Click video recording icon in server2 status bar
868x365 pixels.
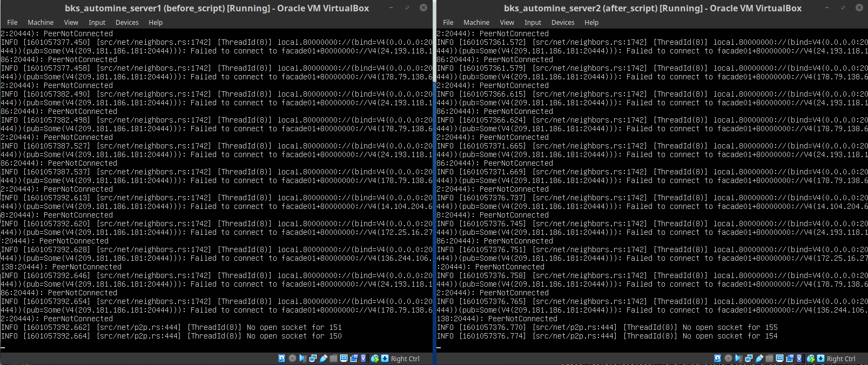coord(790,358)
